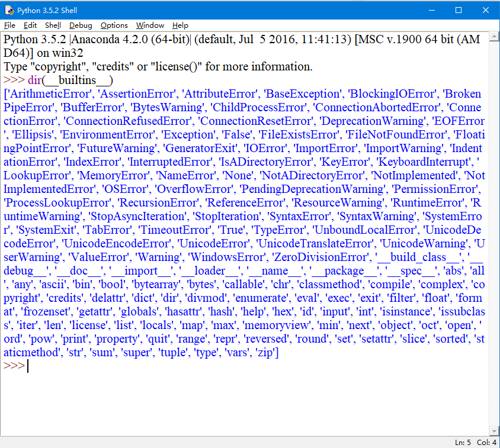Screen dimensions: 500x448
Task: Place cursor at the empty >>> prompt
Action: coord(28,366)
